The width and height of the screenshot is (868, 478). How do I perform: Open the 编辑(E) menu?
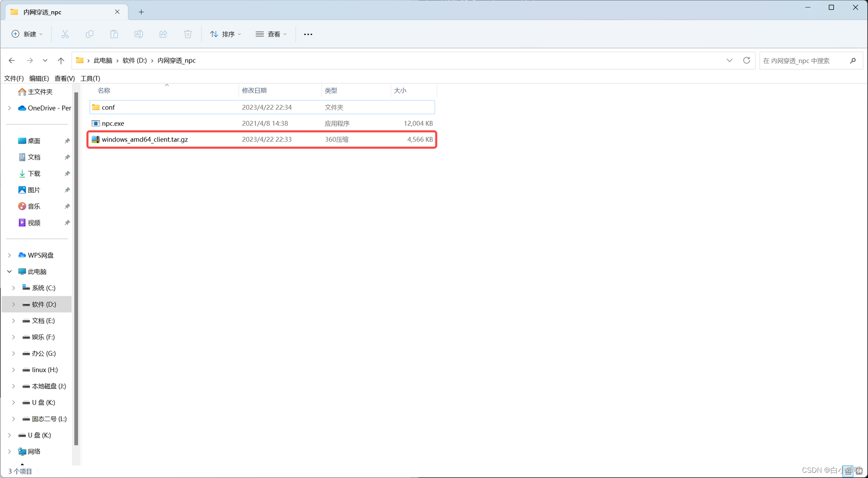(39, 79)
